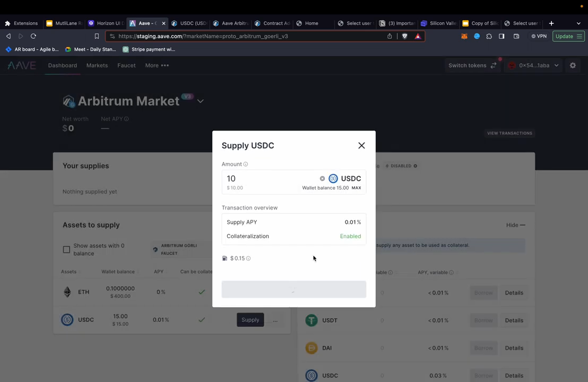Screen dimensions: 588x382
Task: Click the amount input field showing 10
Action: [x=270, y=178]
